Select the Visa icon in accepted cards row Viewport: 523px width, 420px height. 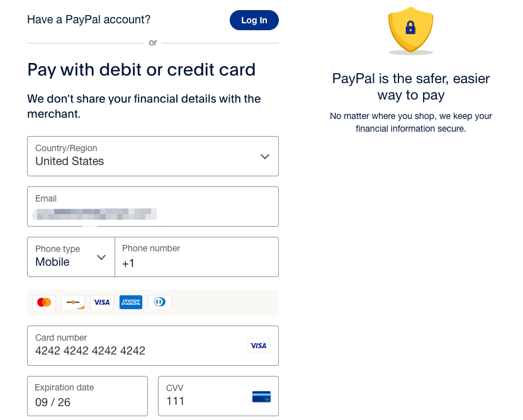(101, 302)
